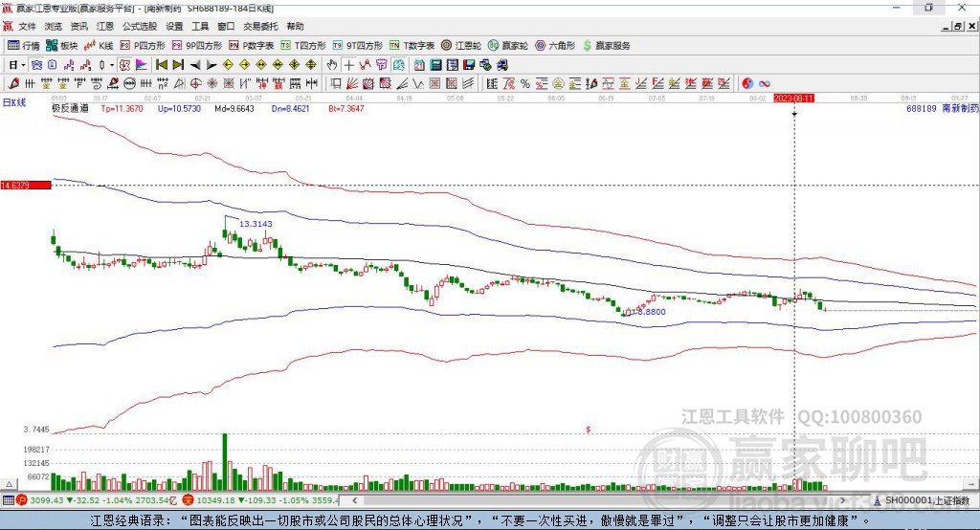Open the 公式选股 menu
980x530 pixels.
pyautogui.click(x=140, y=26)
